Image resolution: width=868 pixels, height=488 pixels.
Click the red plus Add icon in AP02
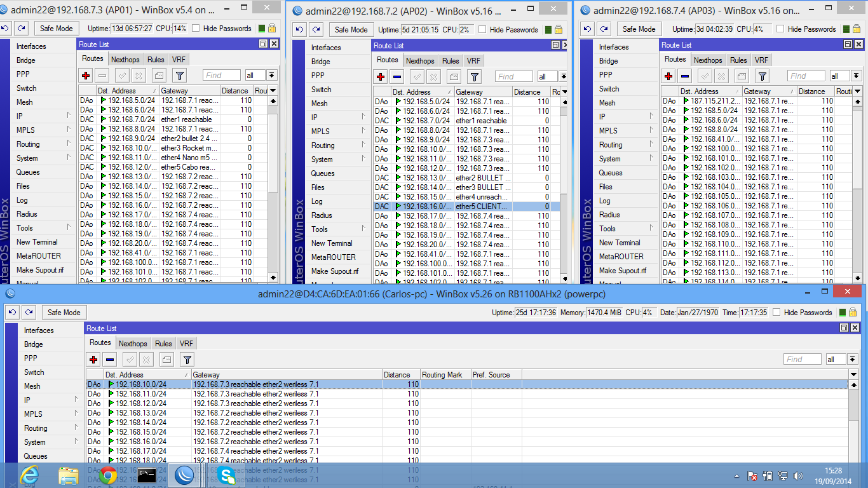381,77
